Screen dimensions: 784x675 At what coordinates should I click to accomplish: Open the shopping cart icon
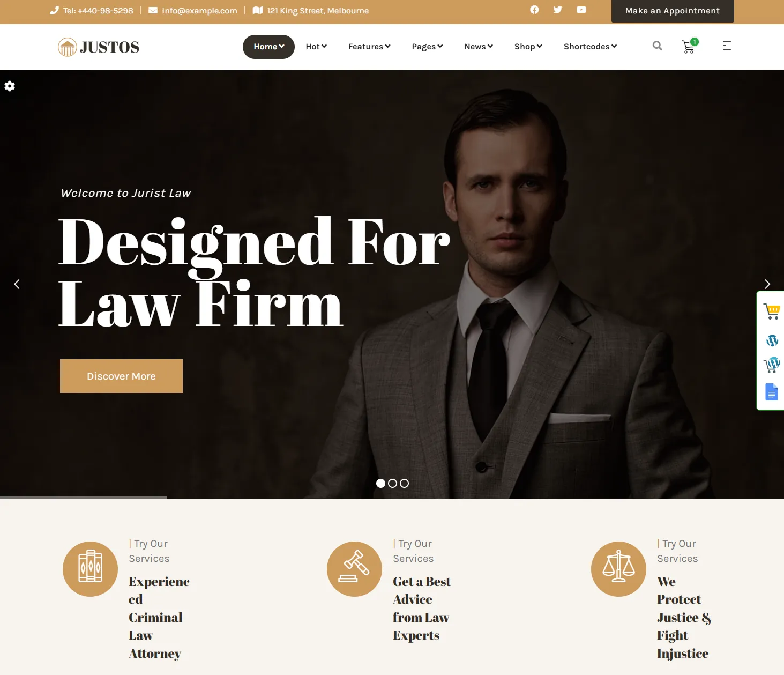[x=689, y=47]
